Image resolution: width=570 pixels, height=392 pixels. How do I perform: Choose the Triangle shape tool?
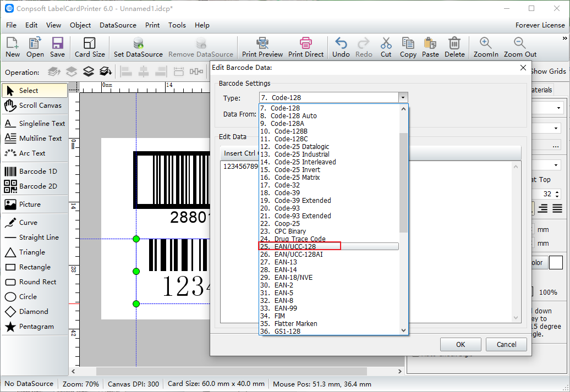point(35,252)
